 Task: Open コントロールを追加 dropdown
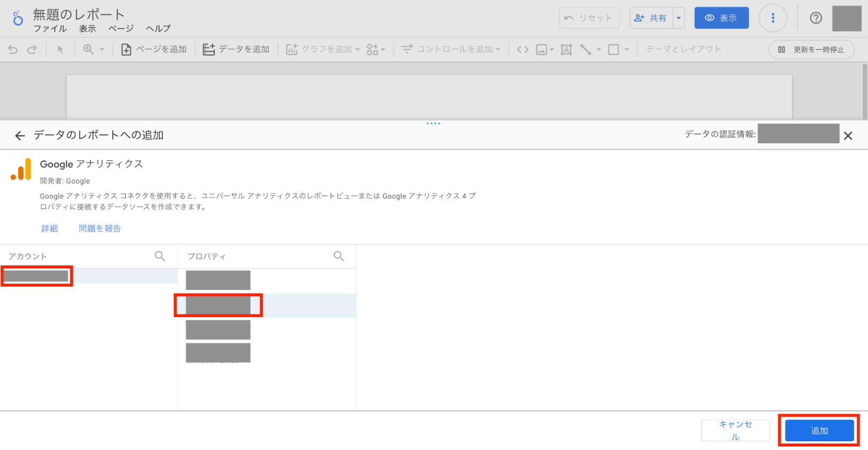[x=451, y=50]
